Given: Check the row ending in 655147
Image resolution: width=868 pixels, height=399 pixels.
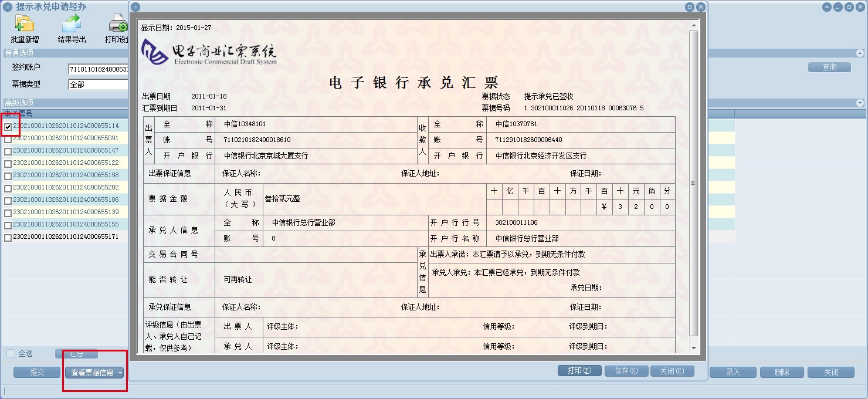Looking at the screenshot, I should pos(8,151).
